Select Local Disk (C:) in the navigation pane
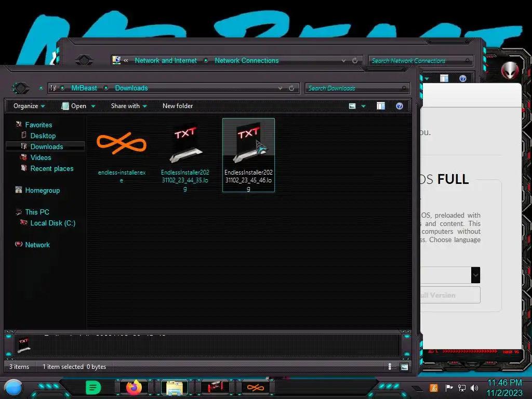The height and width of the screenshot is (399, 532). click(x=53, y=223)
